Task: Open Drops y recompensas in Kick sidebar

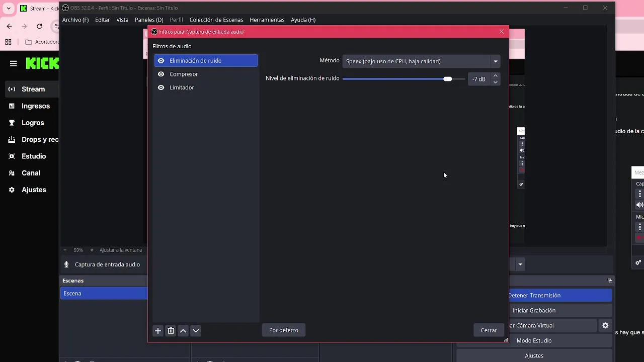Action: tap(33, 139)
